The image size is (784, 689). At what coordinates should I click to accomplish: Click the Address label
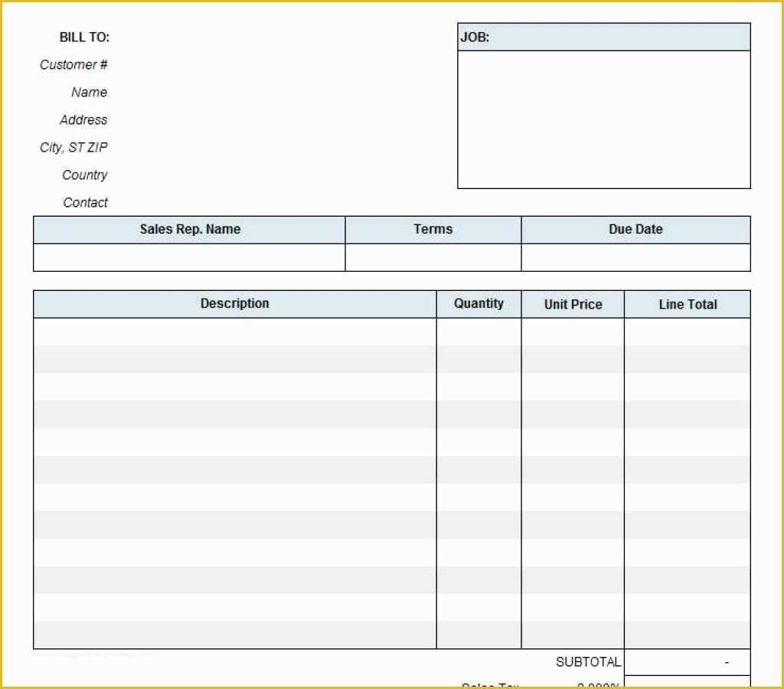83,119
